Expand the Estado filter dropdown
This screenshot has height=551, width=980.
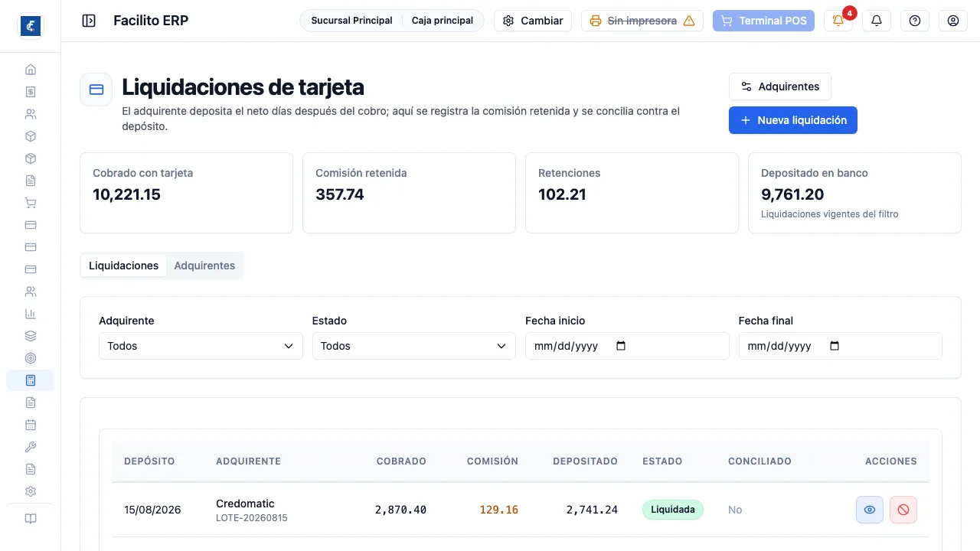(x=413, y=346)
